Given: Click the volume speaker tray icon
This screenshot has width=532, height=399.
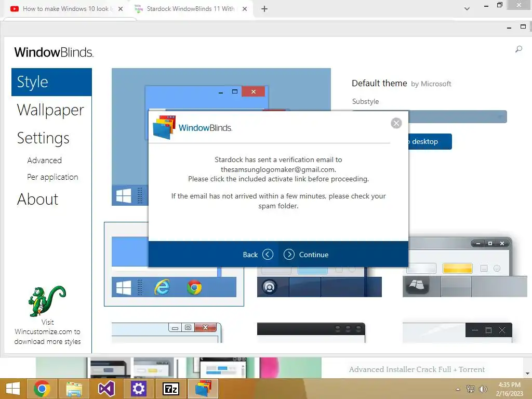Looking at the screenshot, I should point(483,389).
